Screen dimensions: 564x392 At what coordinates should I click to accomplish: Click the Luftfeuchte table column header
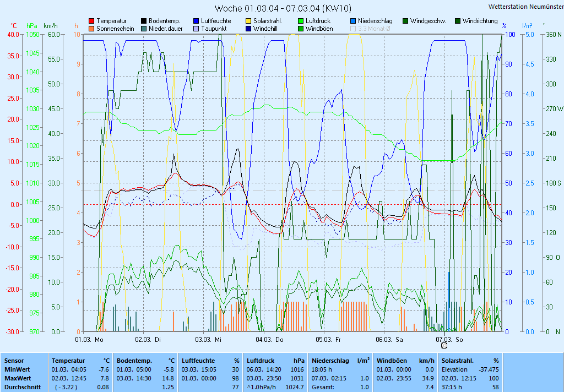198,361
